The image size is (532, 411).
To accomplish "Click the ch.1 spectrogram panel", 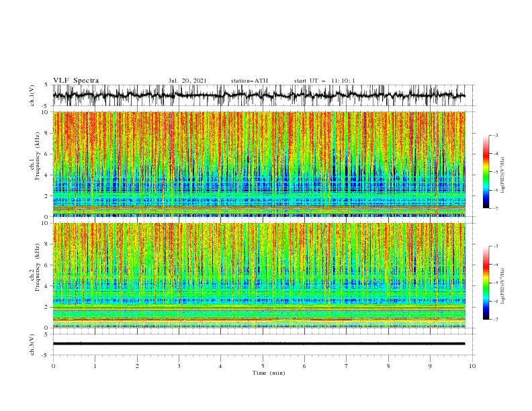I will (x=259, y=164).
